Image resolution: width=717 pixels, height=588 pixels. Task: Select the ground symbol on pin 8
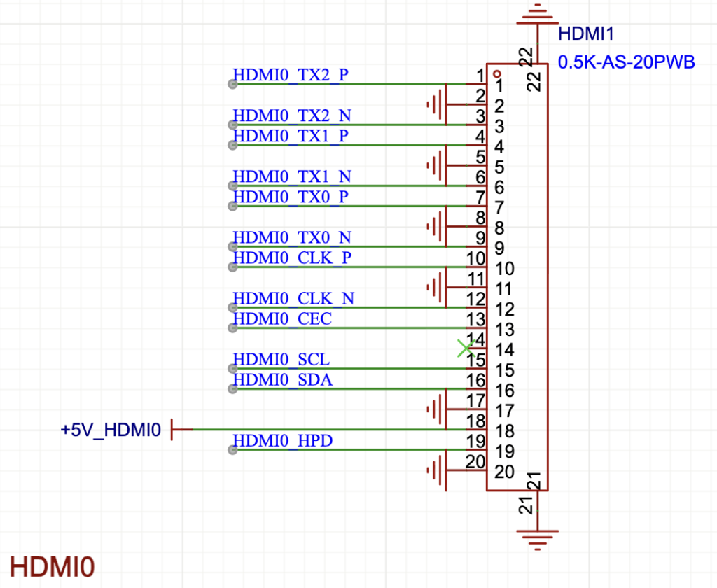tap(437, 227)
